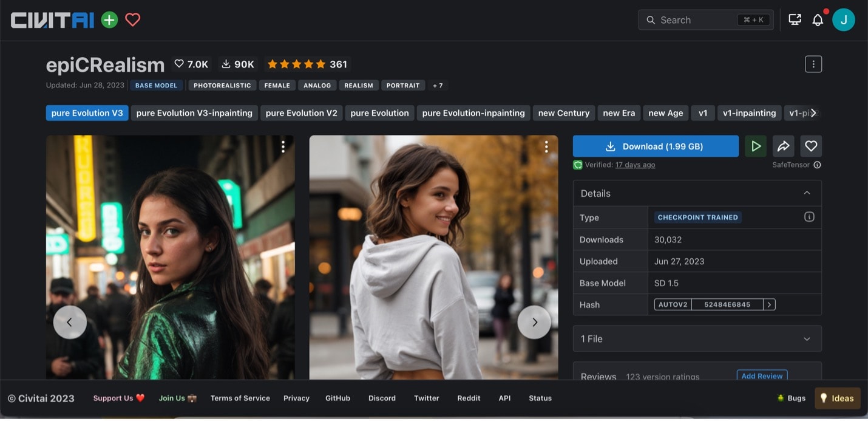The image size is (868, 421).
Task: Select the pure Evolution-inpainting version
Action: pyautogui.click(x=473, y=113)
